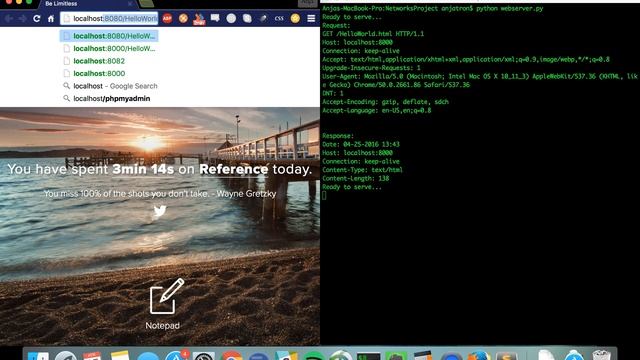This screenshot has height=360, width=640.
Task: Click 'Date: 04-25-2016 13:43' in Terminal
Action: pos(361,144)
